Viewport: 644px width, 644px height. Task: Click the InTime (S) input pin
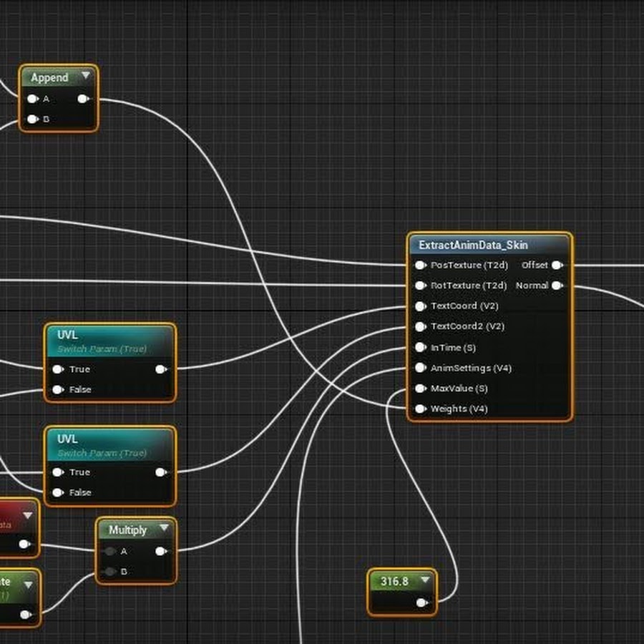coord(420,348)
